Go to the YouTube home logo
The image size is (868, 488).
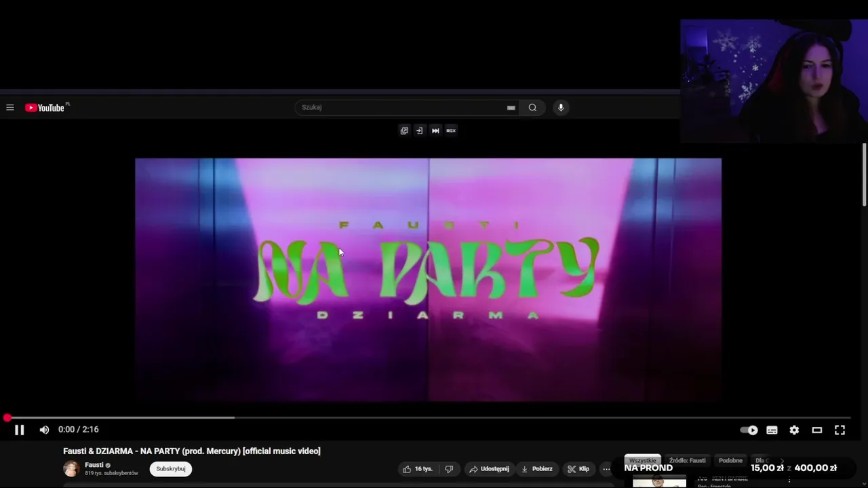pos(45,108)
